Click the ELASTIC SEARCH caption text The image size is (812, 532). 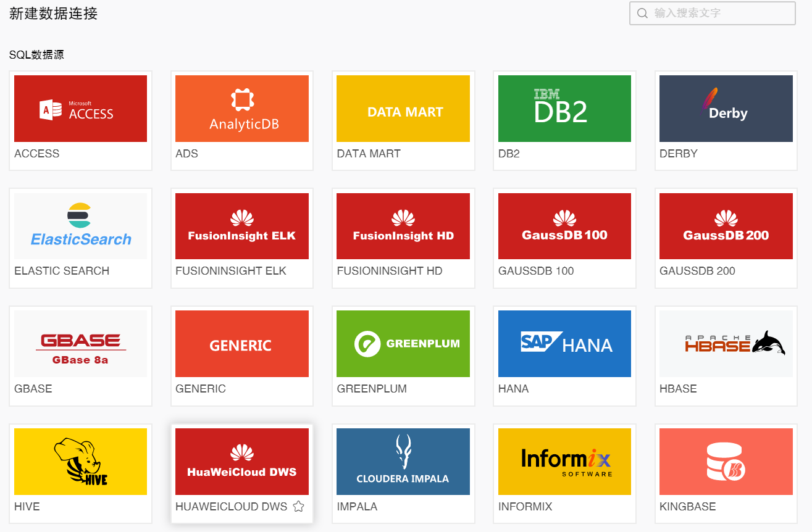[x=62, y=271]
